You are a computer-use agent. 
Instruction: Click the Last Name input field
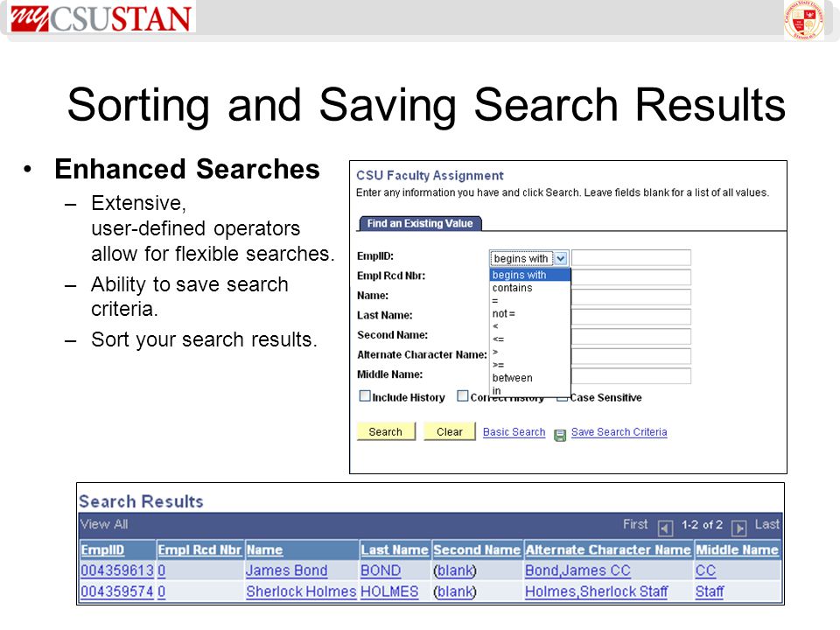pyautogui.click(x=631, y=317)
